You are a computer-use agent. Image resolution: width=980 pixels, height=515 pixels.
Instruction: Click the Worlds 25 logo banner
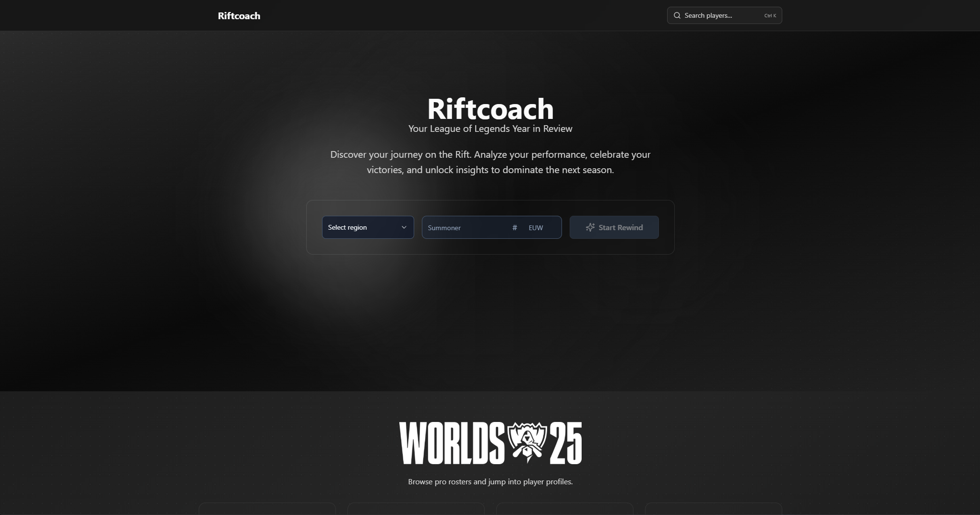click(x=490, y=443)
